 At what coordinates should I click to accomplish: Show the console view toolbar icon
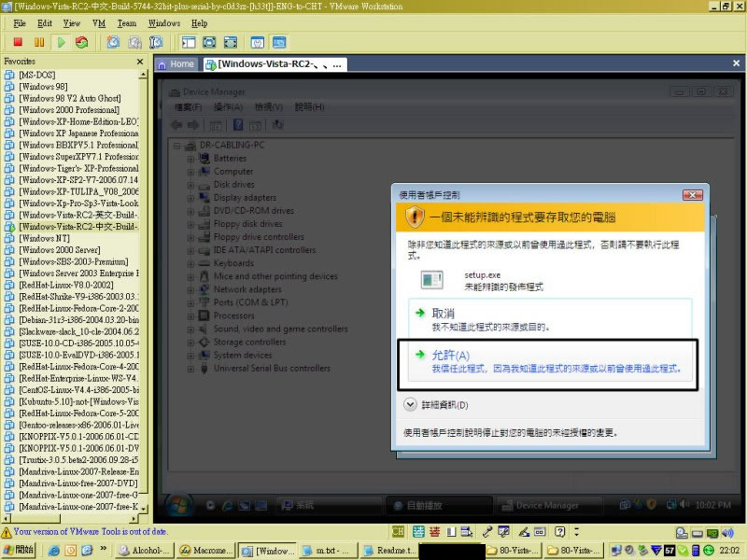point(279,42)
